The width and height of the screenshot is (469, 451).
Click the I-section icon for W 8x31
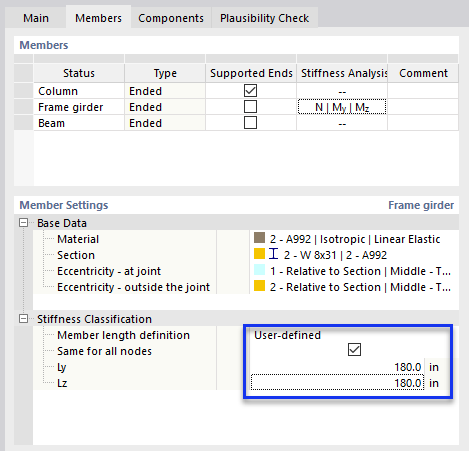(273, 254)
